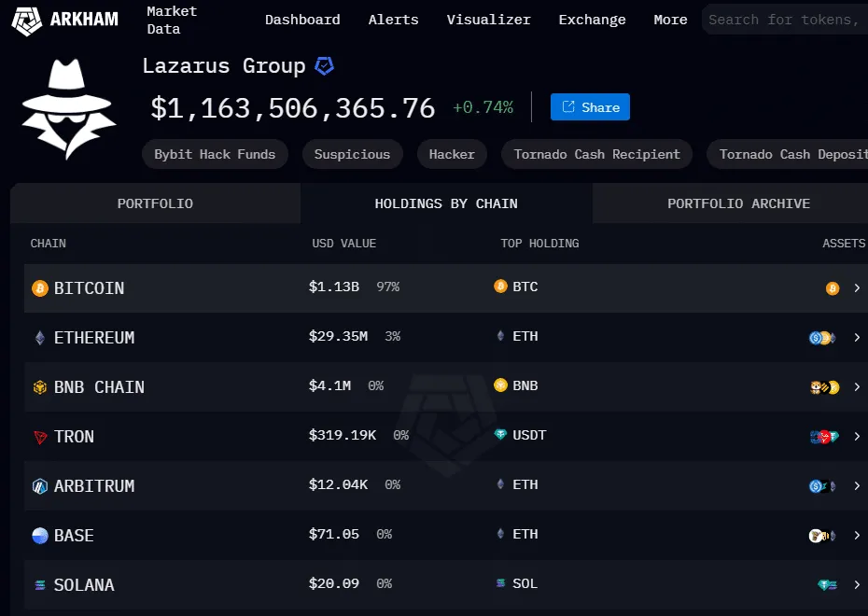Click the $29.35M Ethereum value
The image size is (868, 616).
(338, 336)
